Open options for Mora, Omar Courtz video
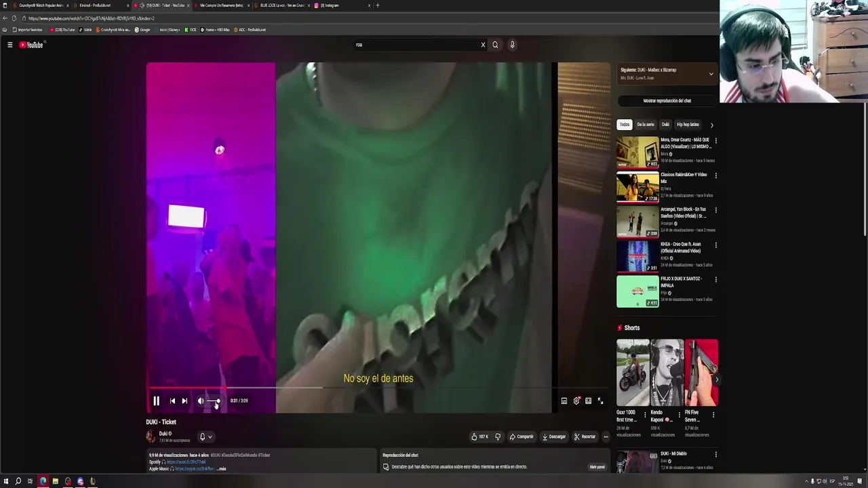The image size is (868, 488). coord(715,141)
